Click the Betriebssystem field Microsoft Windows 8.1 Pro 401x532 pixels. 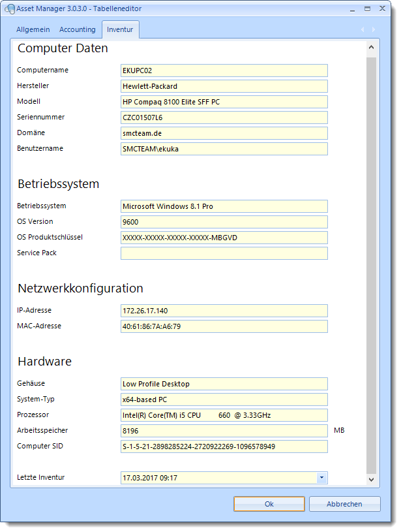click(x=224, y=206)
